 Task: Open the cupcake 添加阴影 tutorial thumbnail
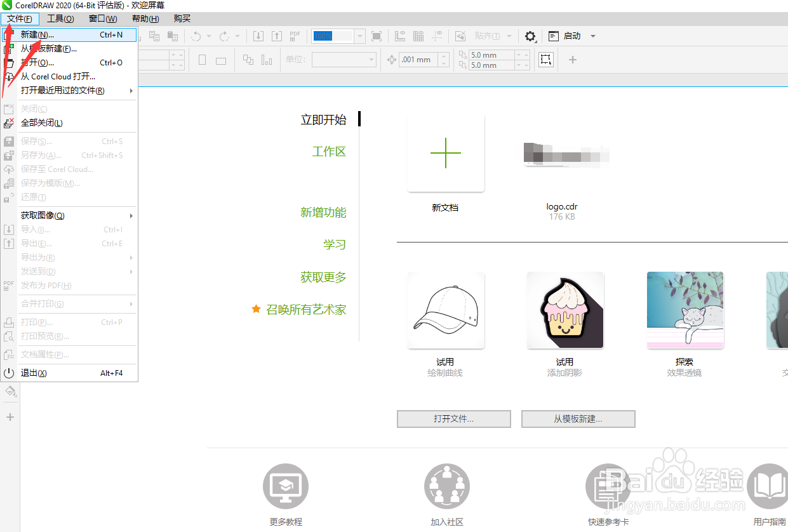point(565,310)
